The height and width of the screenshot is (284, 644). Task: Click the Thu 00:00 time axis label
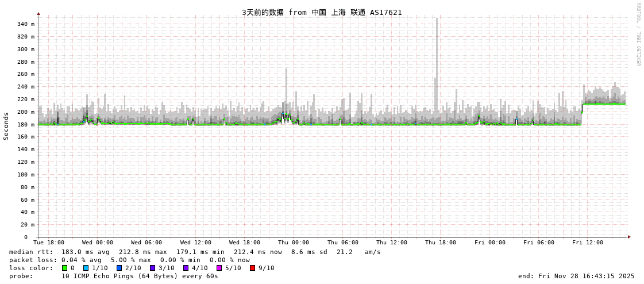tap(294, 243)
